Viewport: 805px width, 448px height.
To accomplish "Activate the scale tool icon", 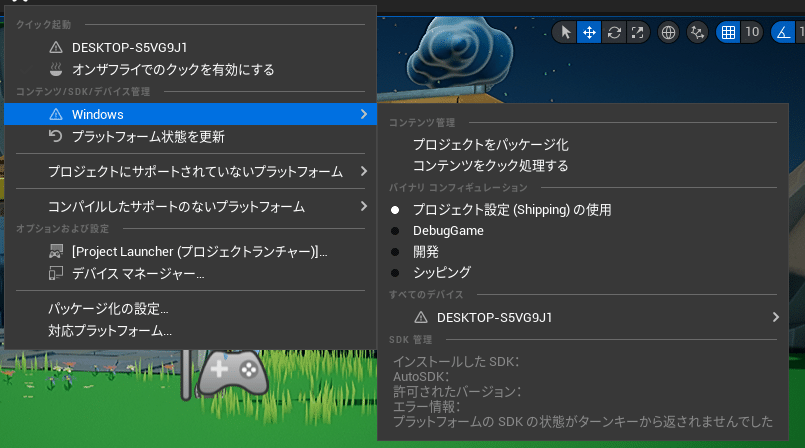I will point(638,32).
